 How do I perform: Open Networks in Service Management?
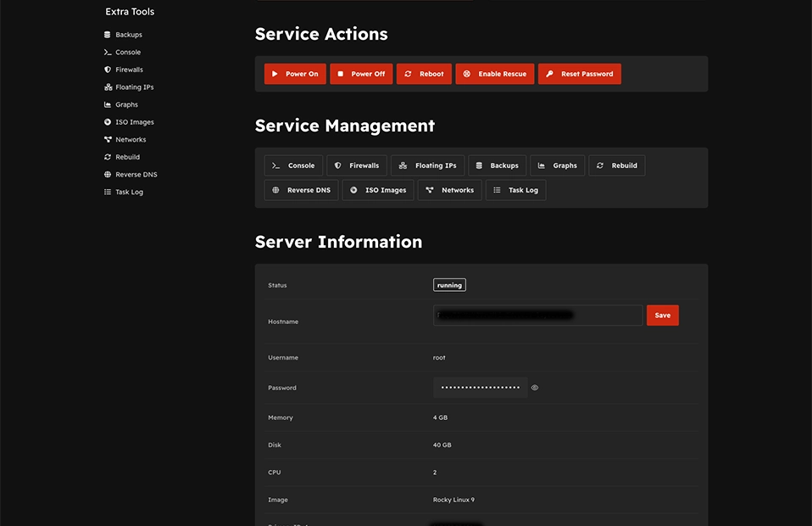tap(450, 190)
